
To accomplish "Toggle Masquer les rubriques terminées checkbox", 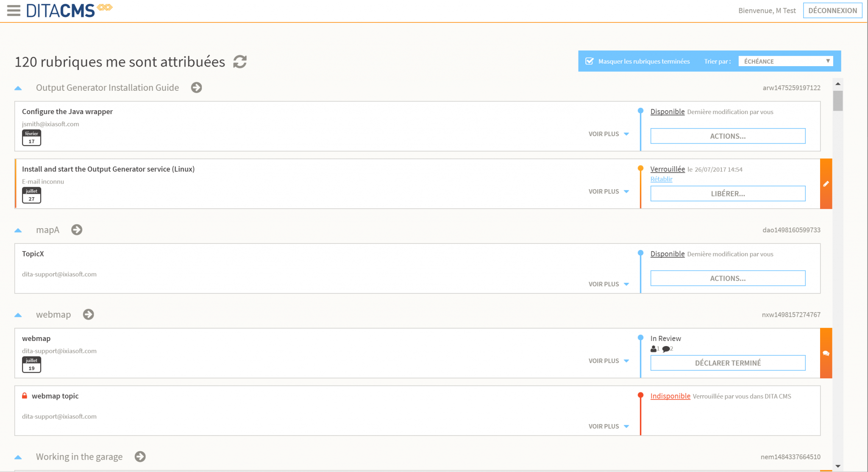I will click(x=589, y=61).
